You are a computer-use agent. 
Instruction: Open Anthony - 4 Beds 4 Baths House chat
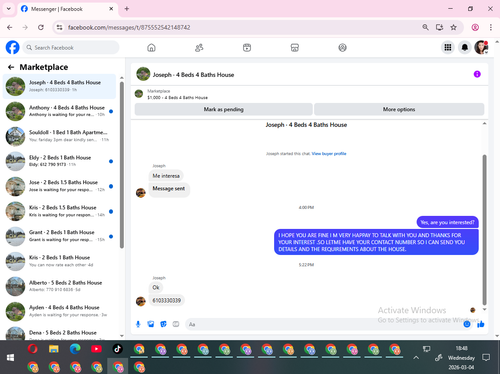pos(59,111)
